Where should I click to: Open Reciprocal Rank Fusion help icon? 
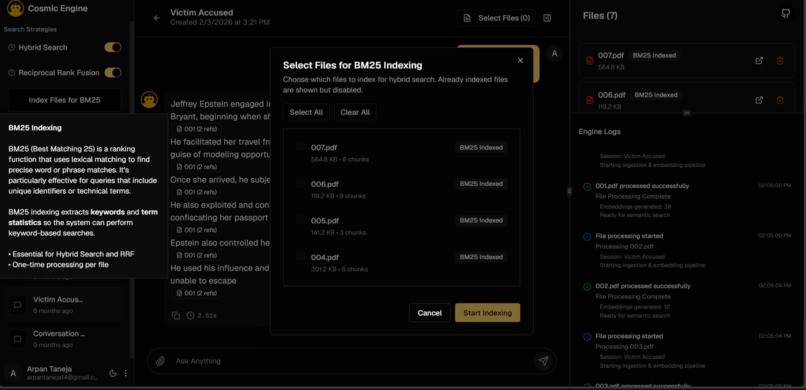click(x=12, y=72)
